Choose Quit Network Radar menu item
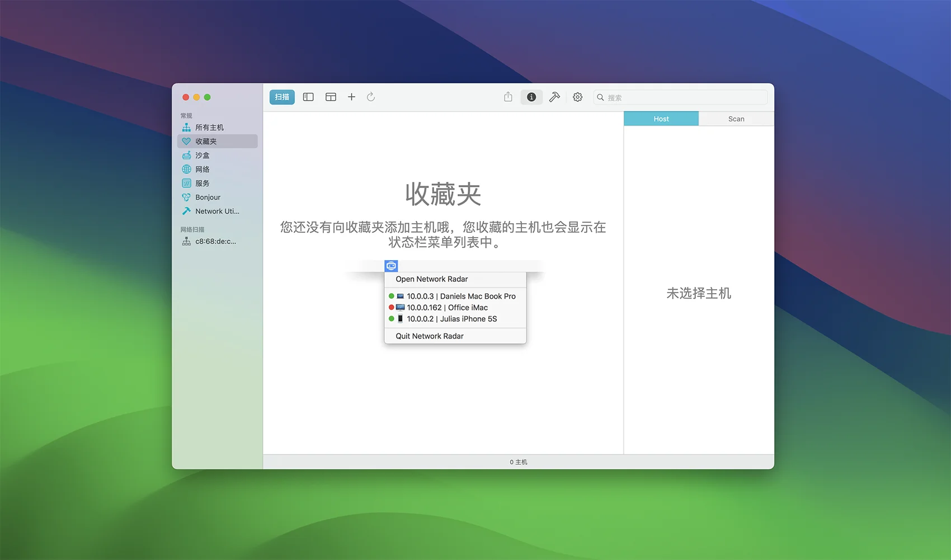This screenshot has height=560, width=951. pyautogui.click(x=455, y=336)
